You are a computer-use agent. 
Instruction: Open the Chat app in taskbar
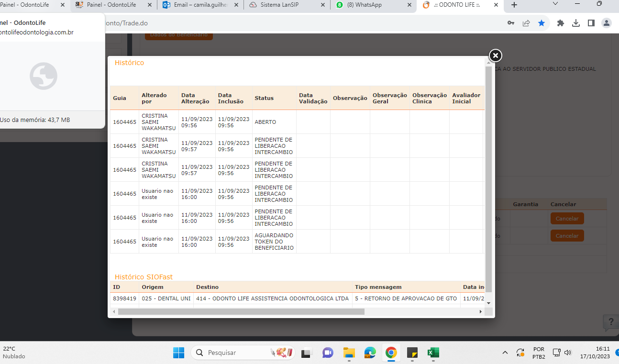coord(328,353)
